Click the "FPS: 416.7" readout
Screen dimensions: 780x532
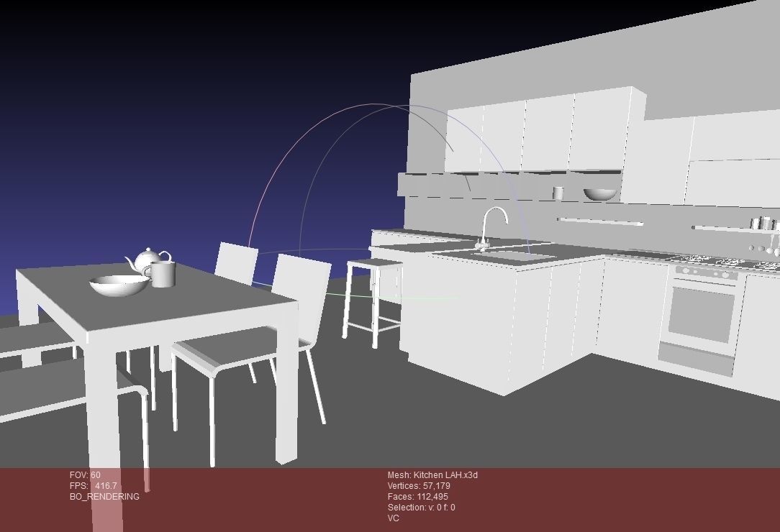[93, 486]
